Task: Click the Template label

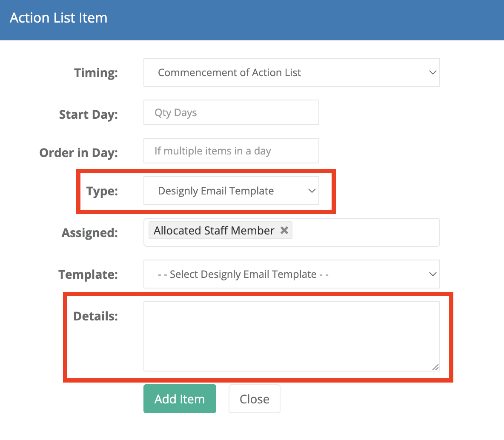Action: coord(88,274)
